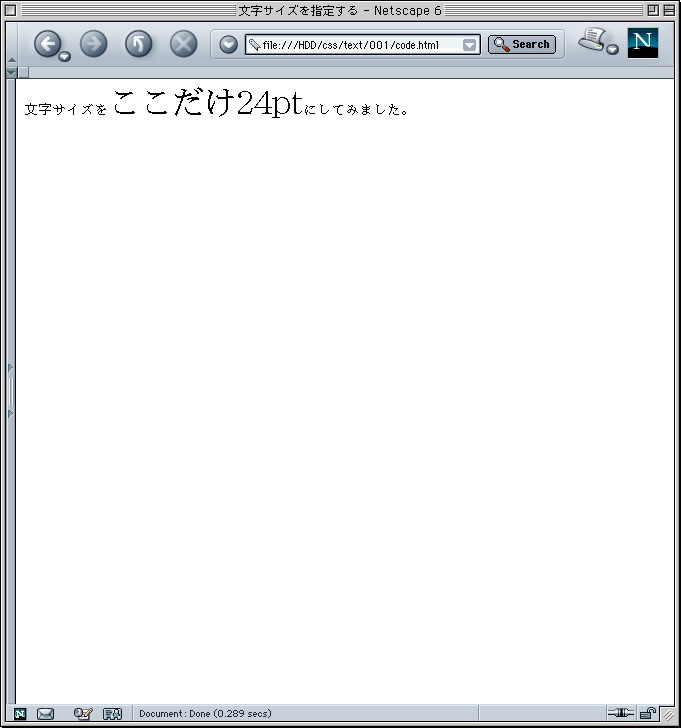This screenshot has width=681, height=728.
Task: Open Composer from the pen status icon
Action: [x=83, y=714]
